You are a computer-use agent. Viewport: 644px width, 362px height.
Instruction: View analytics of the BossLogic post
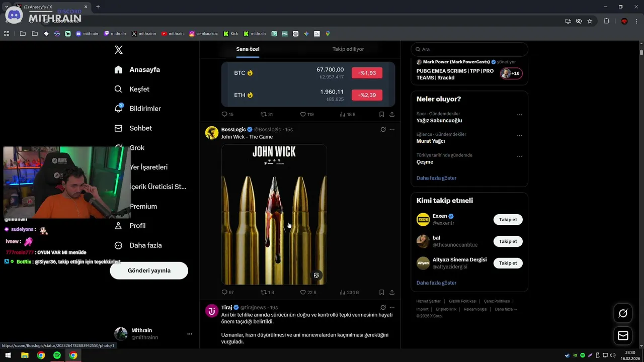point(349,292)
